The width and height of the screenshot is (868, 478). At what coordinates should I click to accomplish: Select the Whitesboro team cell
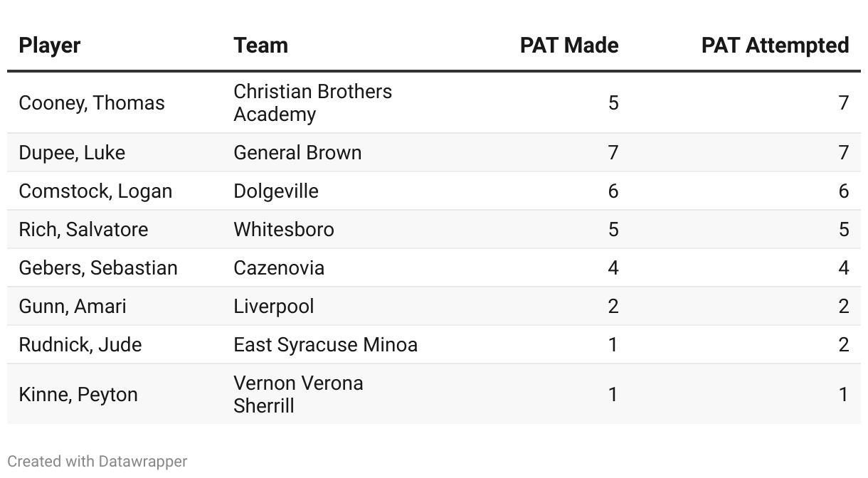coord(284,230)
